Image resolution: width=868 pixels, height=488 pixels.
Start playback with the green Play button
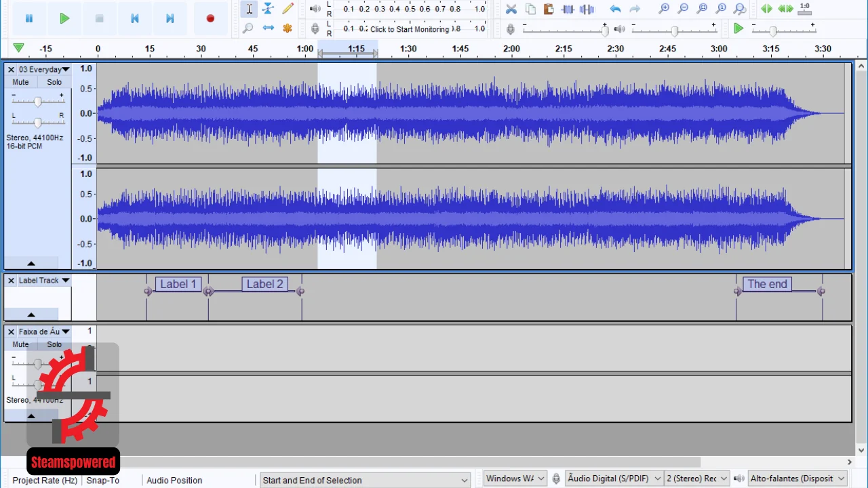(x=64, y=18)
